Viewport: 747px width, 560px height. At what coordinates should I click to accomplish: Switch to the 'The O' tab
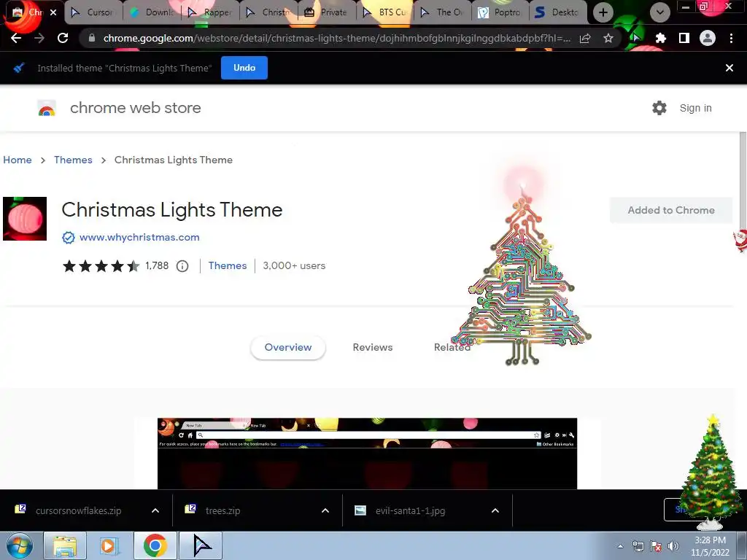[443, 12]
